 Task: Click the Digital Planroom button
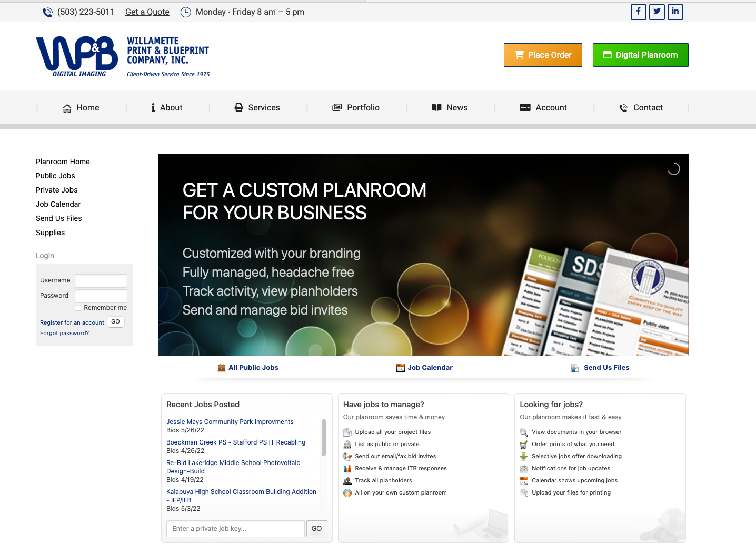point(640,55)
